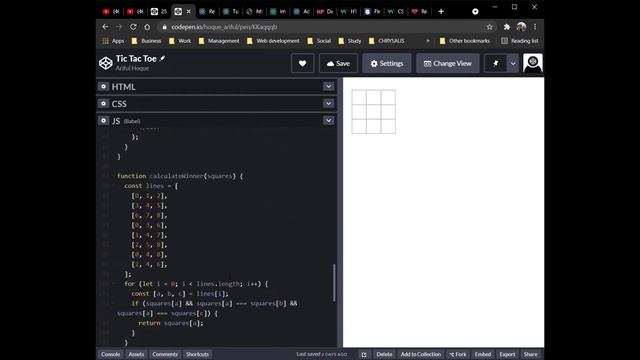Open HTML editor settings gear
Viewport: 640px width, 360px height.
click(103, 87)
